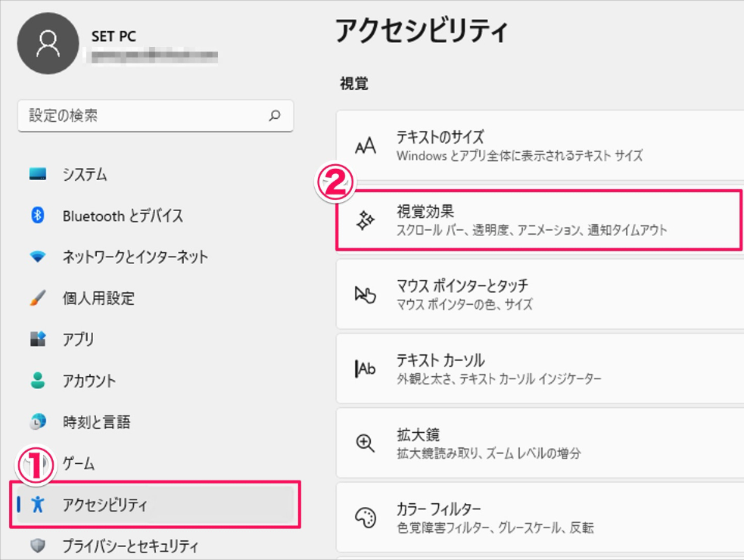Focus the 設定の検索 search field
Screen dimensions: 744x560
pos(144,116)
